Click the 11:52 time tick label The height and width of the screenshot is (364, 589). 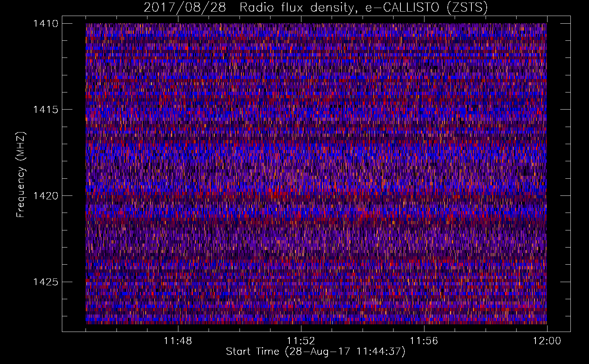coord(301,341)
